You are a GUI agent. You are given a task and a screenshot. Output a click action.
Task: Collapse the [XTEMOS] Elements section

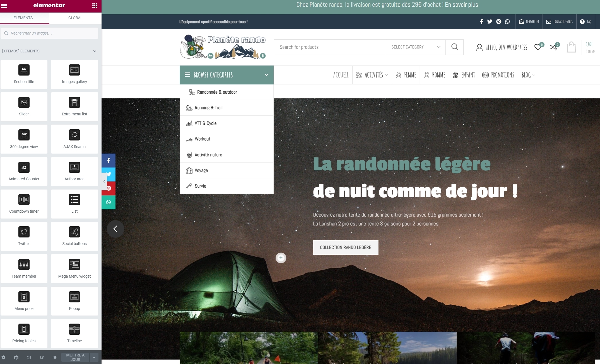coord(95,51)
